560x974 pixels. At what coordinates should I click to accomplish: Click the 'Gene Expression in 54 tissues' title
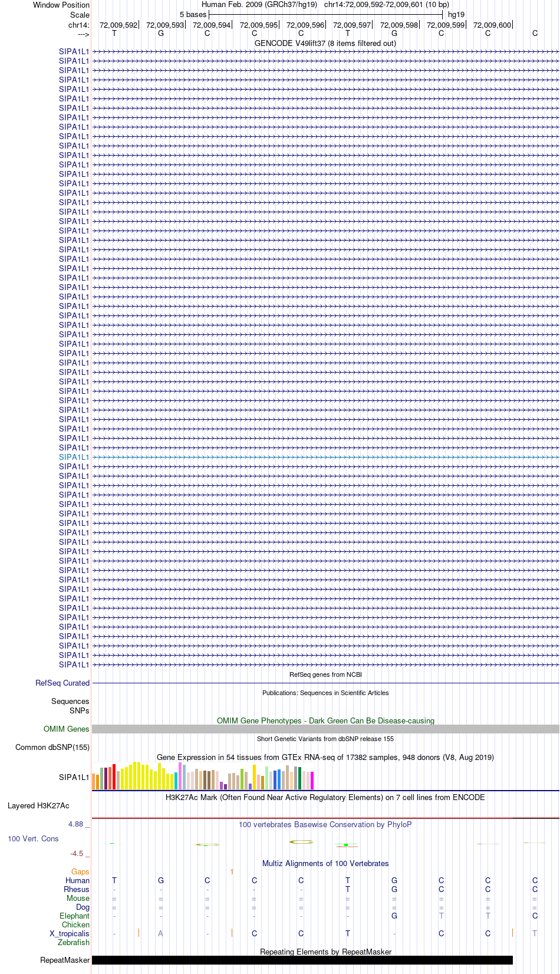click(x=325, y=757)
